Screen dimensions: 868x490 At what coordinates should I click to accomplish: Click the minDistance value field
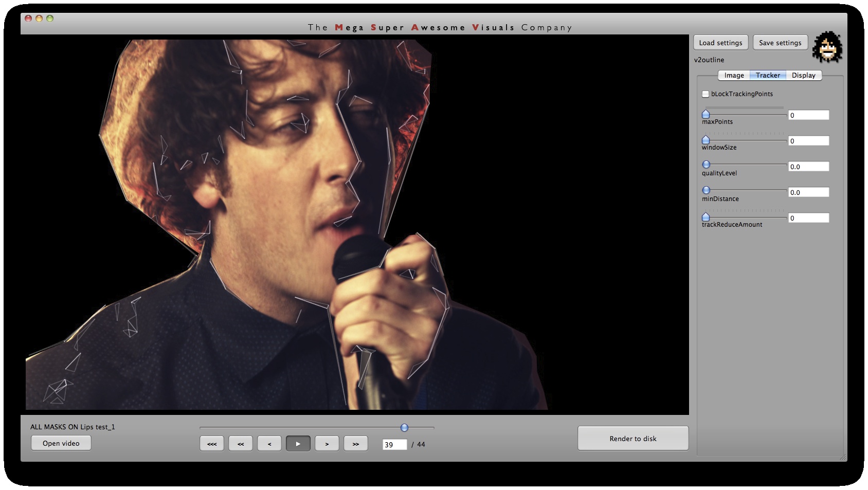(x=809, y=192)
